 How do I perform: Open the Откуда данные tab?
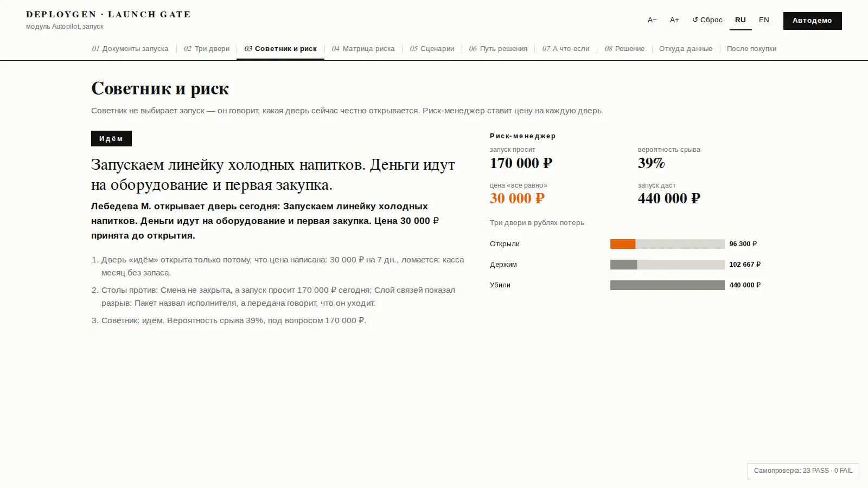(686, 49)
